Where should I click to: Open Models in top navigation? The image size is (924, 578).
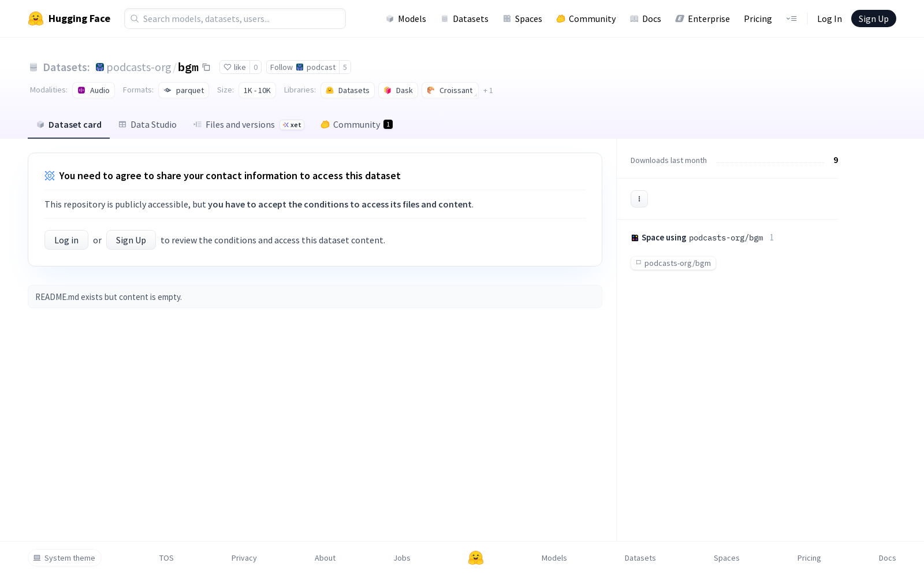click(406, 18)
